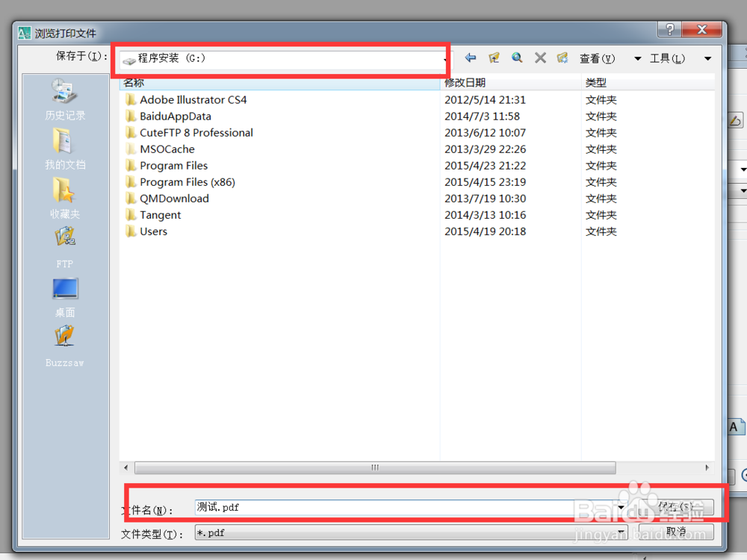Go back using the blue arrow icon
This screenshot has width=747, height=560.
point(470,58)
